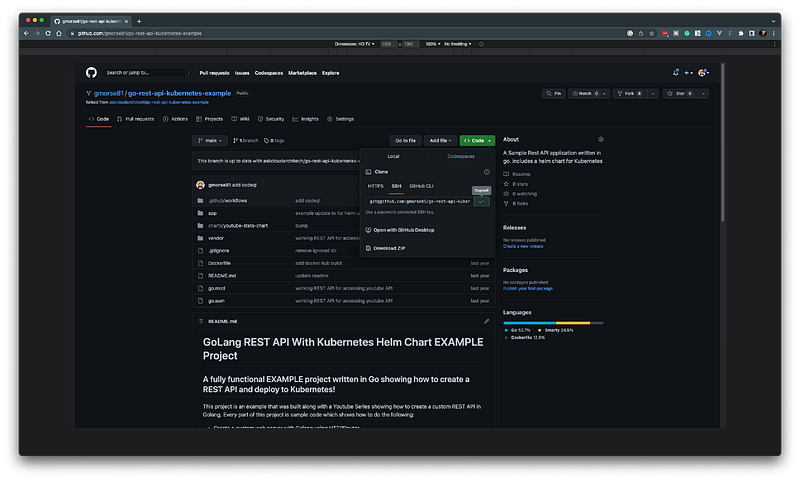Screen dimensions: 800x481
Task: Go to browser home page icon
Action: tap(59, 33)
